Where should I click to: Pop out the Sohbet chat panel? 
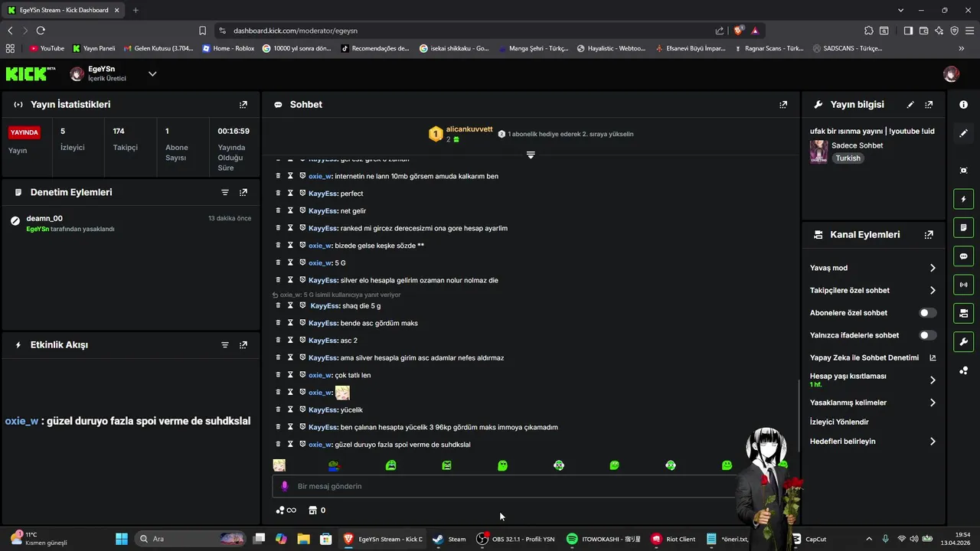783,105
